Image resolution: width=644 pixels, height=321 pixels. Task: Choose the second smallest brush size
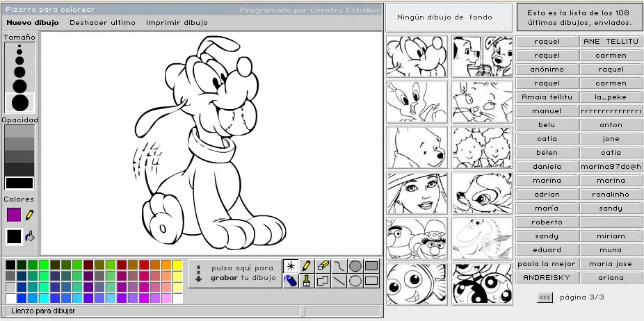19,52
